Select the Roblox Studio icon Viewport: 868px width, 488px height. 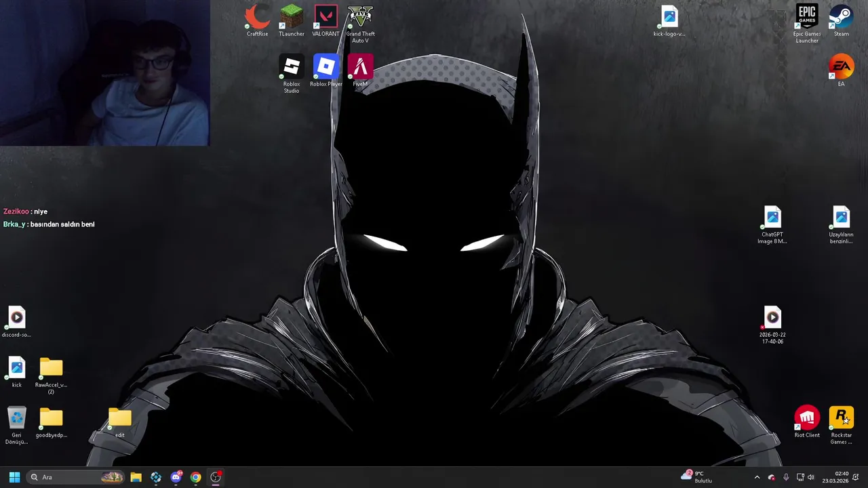292,74
